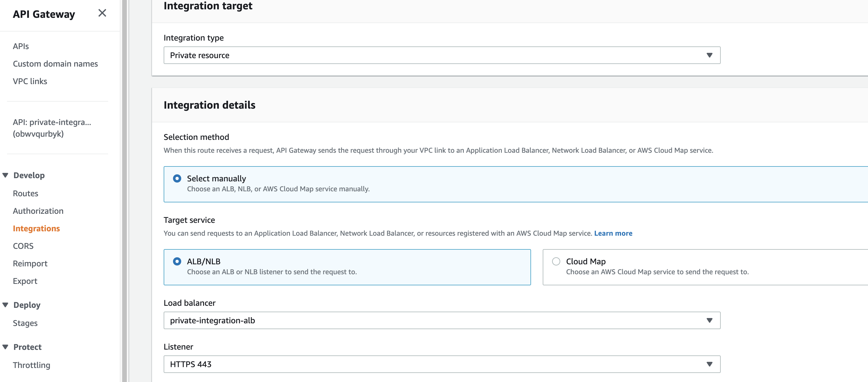Click the APIs sidebar navigation icon
Image resolution: width=868 pixels, height=382 pixels.
(x=21, y=46)
